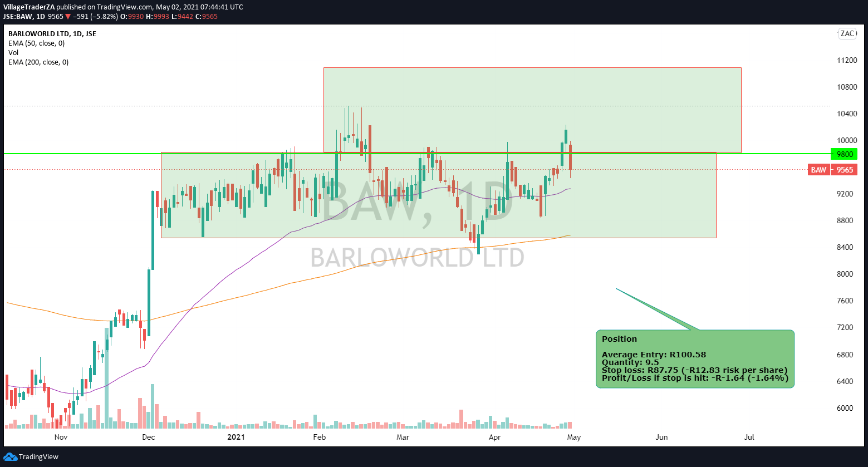The image size is (868, 467).
Task: Select the Vol indicator legend
Action: click(13, 53)
